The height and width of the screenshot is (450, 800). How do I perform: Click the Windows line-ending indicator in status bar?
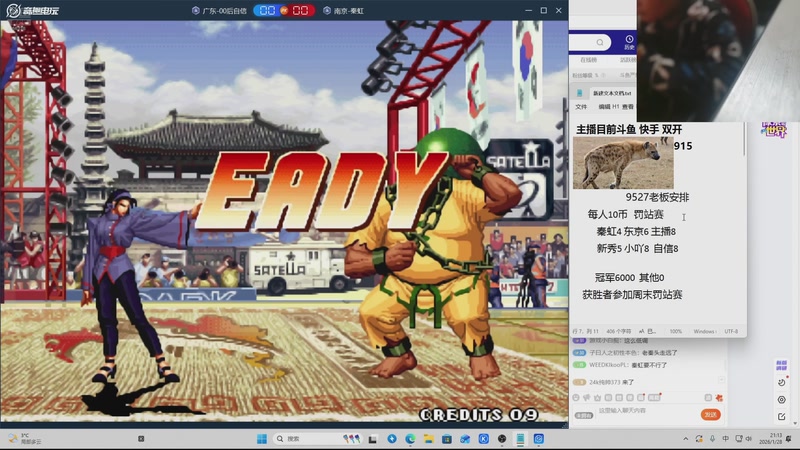click(705, 332)
